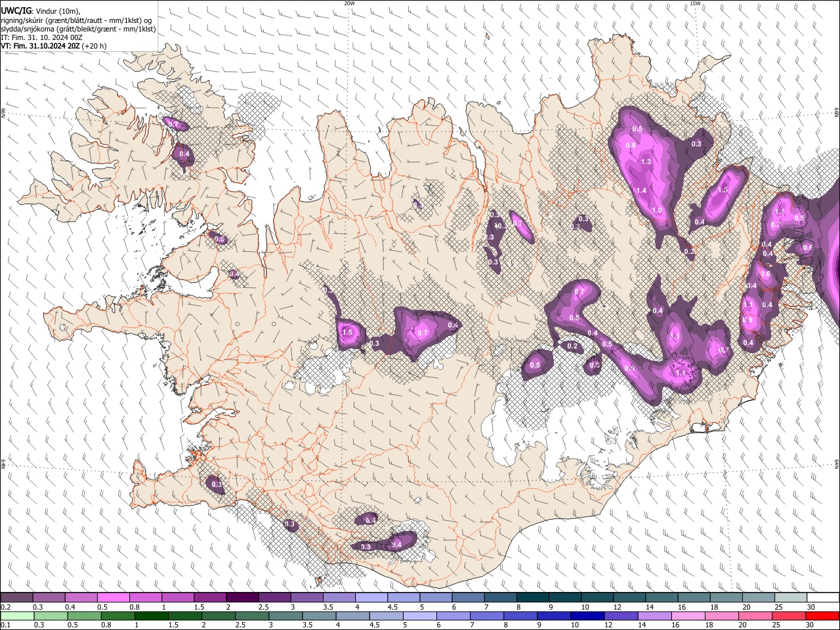Pick the dark purple snow swatch above label 2
840x630 pixels.
241,598
